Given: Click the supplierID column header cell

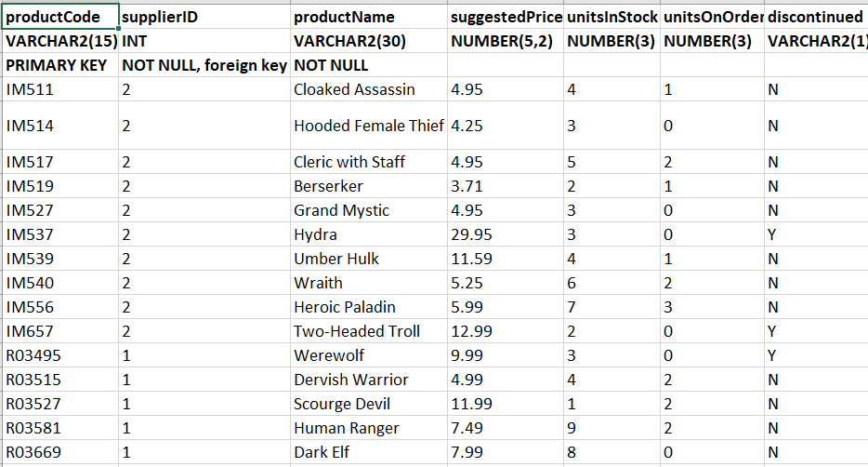Looking at the screenshot, I should point(204,17).
